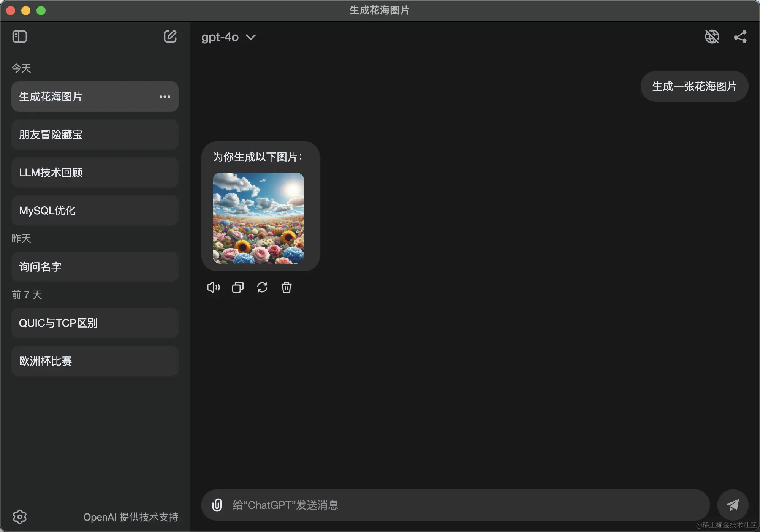Open settings via the gear icon

click(20, 516)
